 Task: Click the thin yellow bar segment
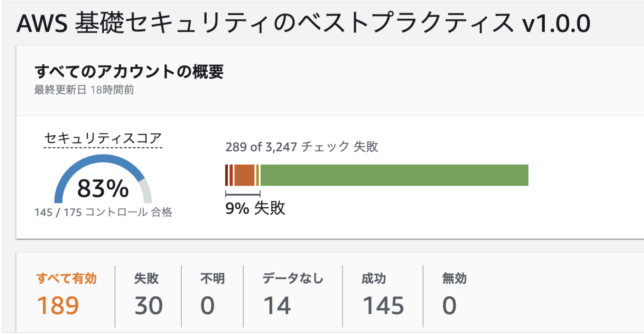coord(257,175)
